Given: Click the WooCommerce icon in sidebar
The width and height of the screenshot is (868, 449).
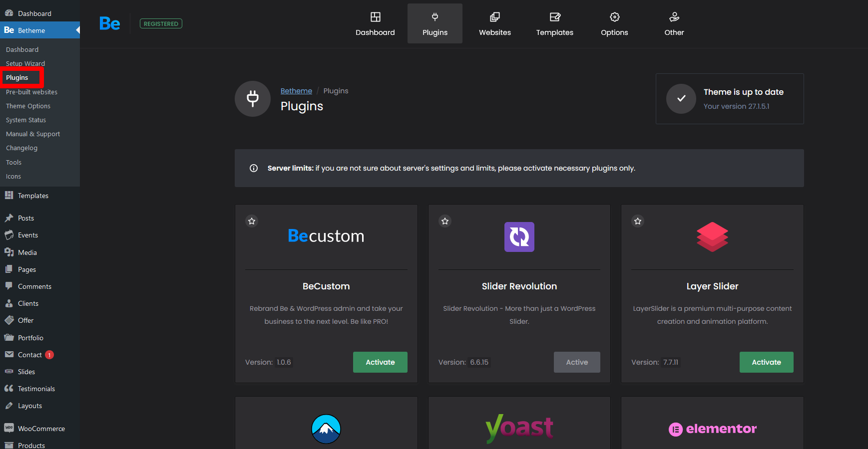Looking at the screenshot, I should coord(9,428).
